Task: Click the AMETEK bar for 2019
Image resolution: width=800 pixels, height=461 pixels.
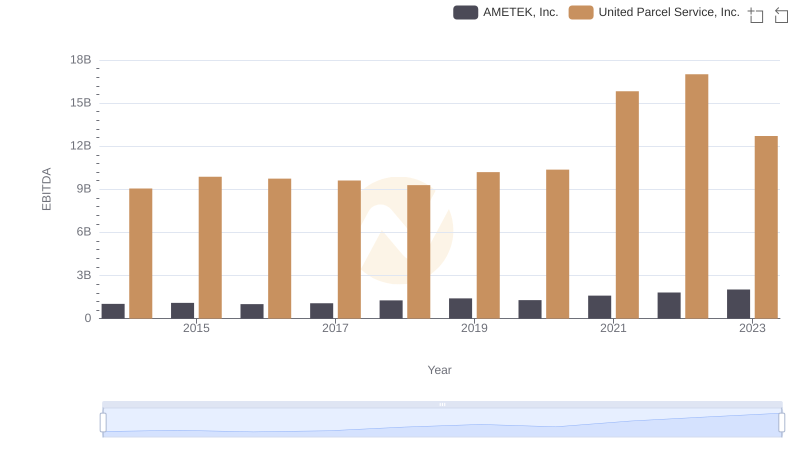Action: (460, 309)
